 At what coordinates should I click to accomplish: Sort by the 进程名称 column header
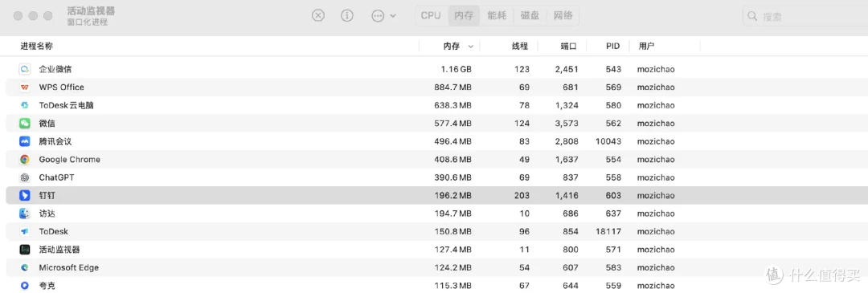click(37, 46)
